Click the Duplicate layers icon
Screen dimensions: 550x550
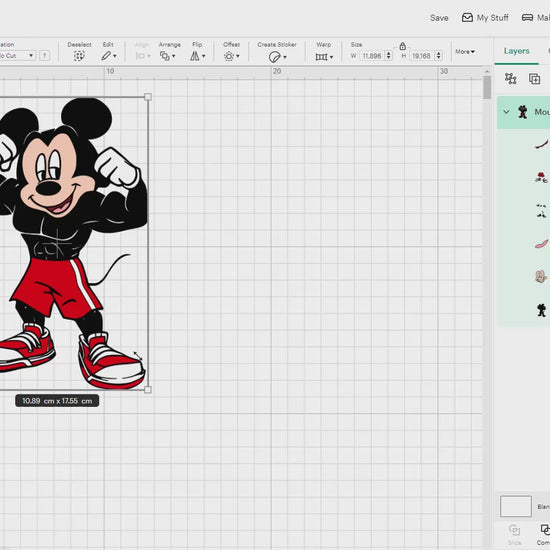click(534, 79)
